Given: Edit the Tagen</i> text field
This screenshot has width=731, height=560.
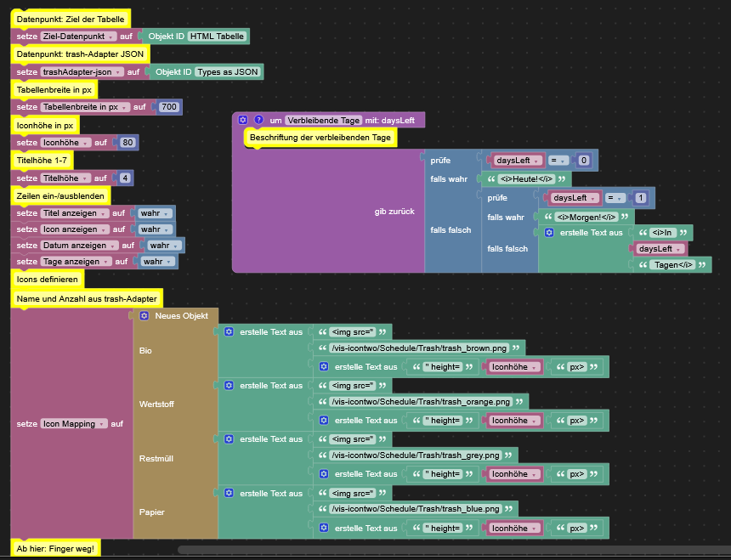Looking at the screenshot, I should coord(673,264).
